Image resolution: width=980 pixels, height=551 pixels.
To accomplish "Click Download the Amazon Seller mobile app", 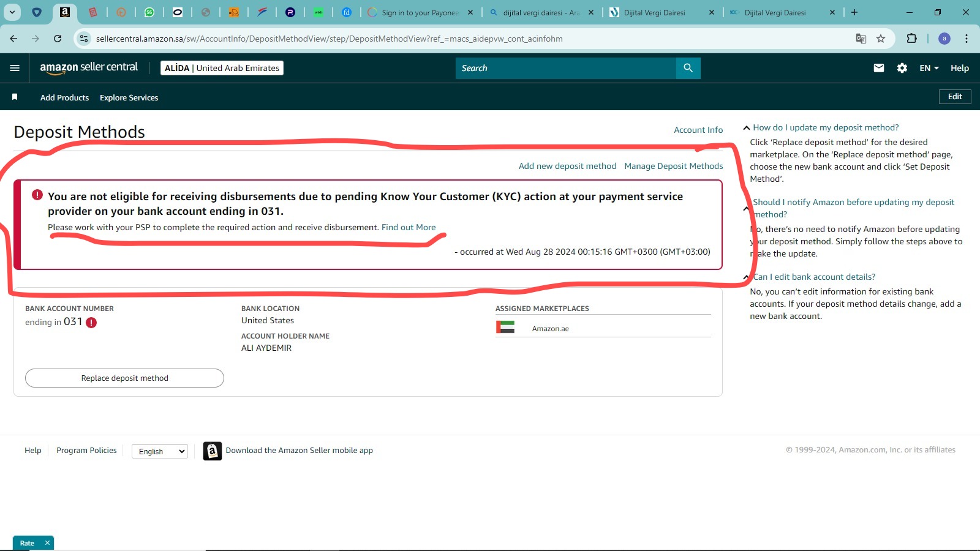I will point(299,450).
